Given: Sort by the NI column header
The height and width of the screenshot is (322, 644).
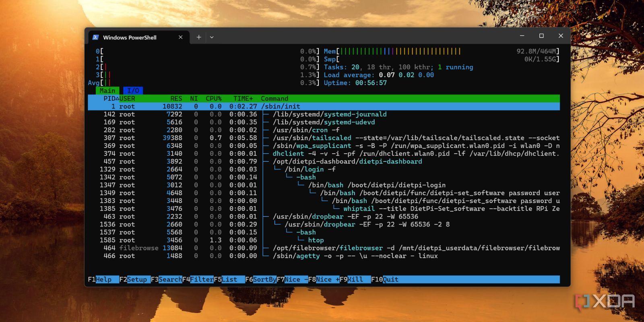Looking at the screenshot, I should pos(194,99).
